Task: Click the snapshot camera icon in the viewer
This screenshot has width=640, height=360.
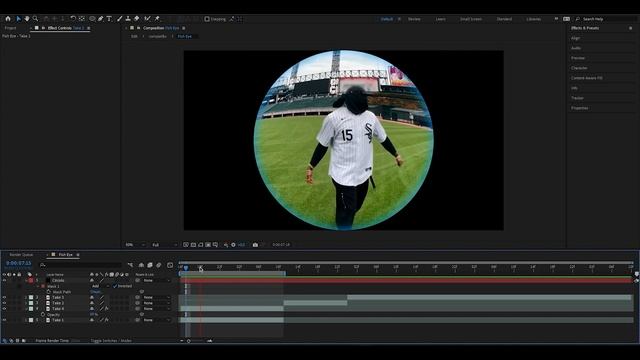Action: 255,245
